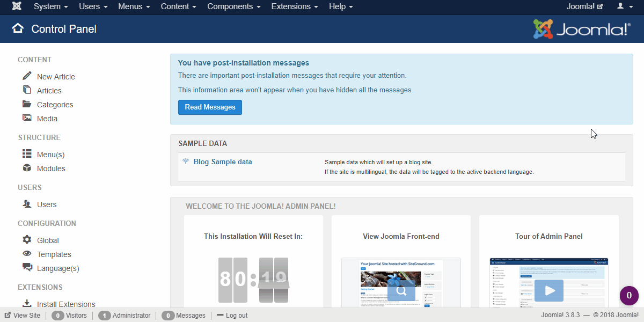Open the Media link in sidebar

point(47,119)
